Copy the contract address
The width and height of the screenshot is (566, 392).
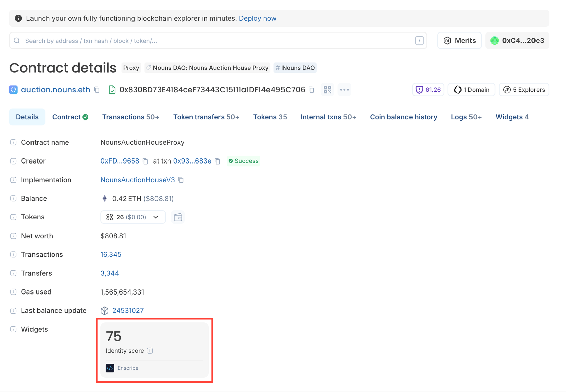[x=311, y=90]
